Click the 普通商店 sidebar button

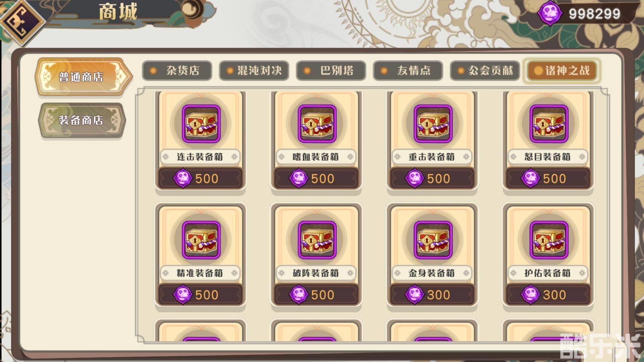pyautogui.click(x=83, y=77)
